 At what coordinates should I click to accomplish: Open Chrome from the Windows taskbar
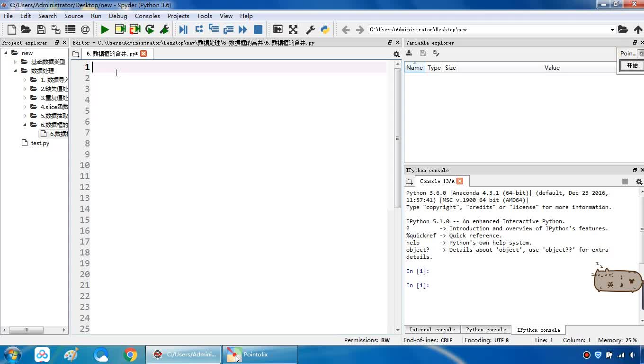click(130, 355)
